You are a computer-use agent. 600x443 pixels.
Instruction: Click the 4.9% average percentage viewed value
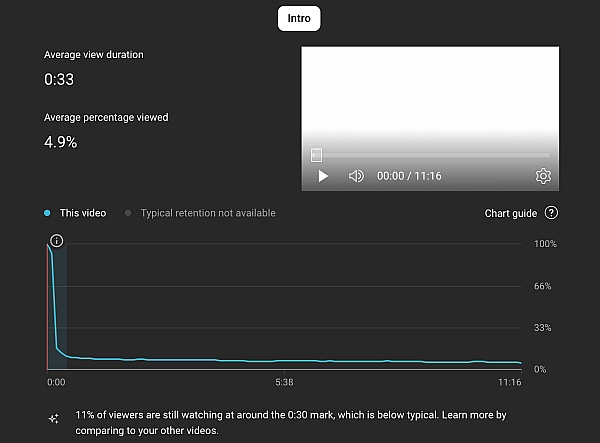tap(60, 142)
